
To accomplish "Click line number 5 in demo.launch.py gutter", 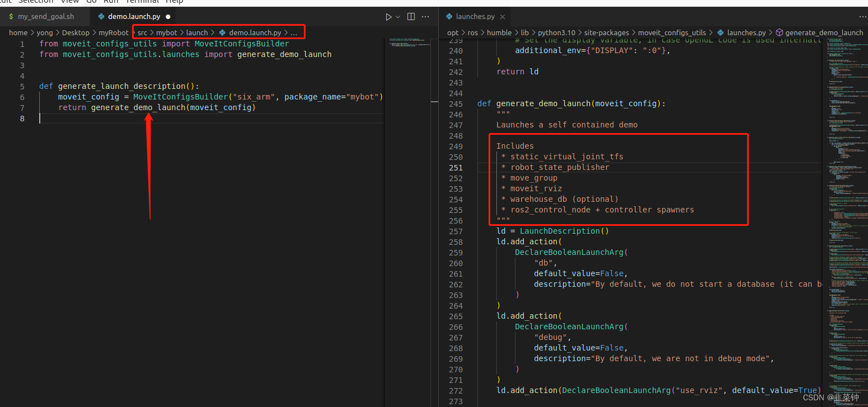I will pos(22,86).
